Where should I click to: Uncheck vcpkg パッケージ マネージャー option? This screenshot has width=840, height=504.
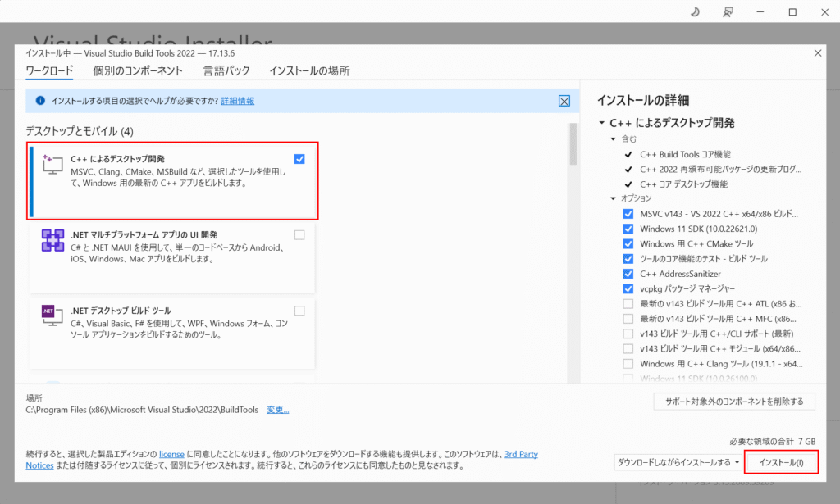point(628,289)
